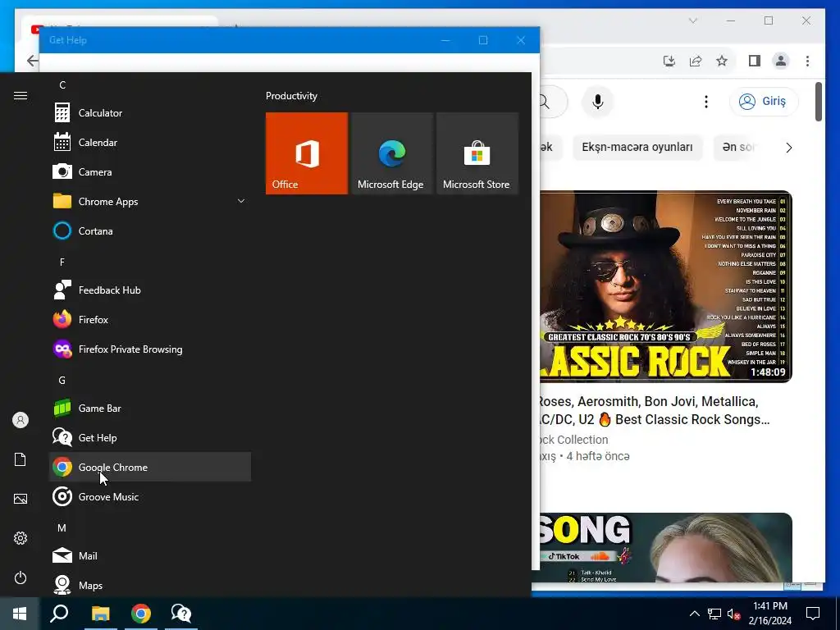Click the Windows Start button
The image size is (840, 630).
20,614
